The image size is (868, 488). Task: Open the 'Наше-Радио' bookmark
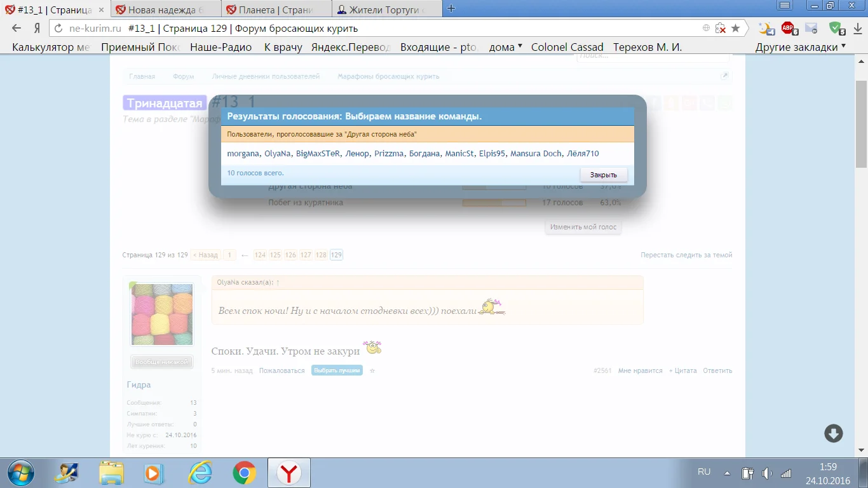[x=221, y=47]
